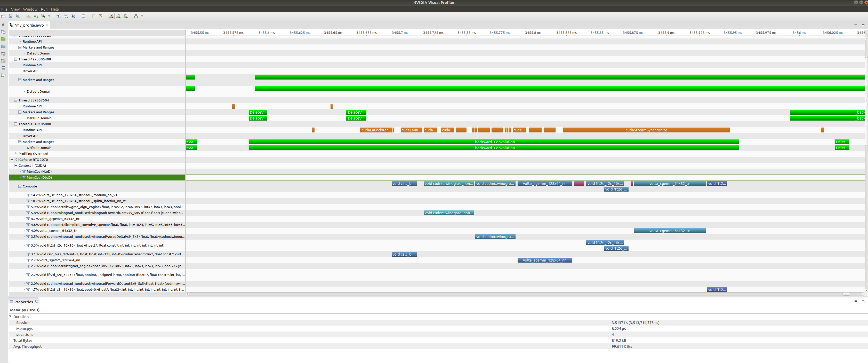
Task: Collapse the Duration section in Properties
Action: (10, 317)
